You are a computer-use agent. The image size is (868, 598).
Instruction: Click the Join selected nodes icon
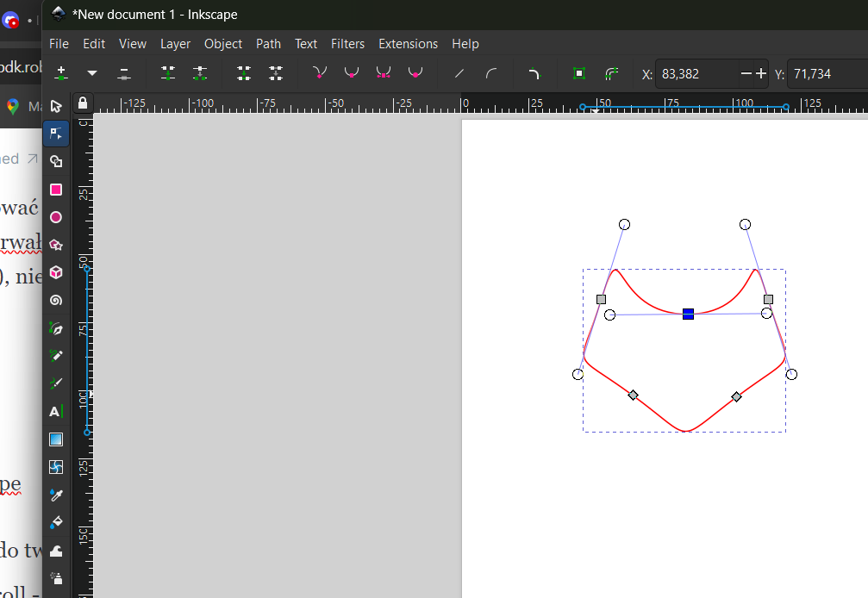(x=168, y=73)
